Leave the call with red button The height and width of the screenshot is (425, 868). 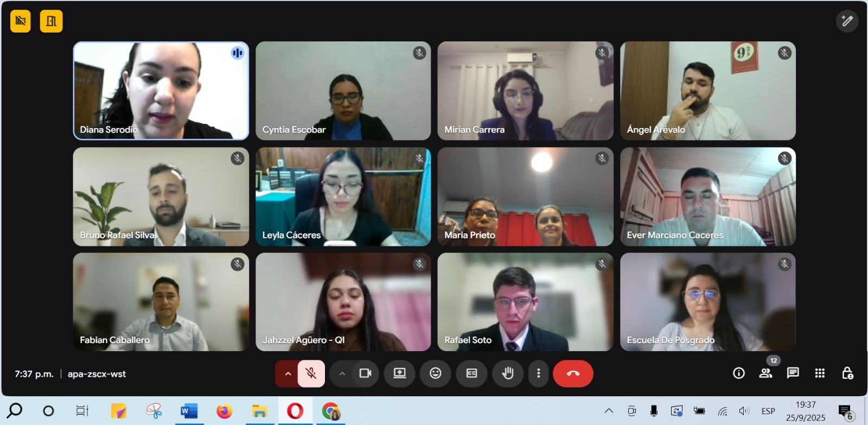click(573, 373)
